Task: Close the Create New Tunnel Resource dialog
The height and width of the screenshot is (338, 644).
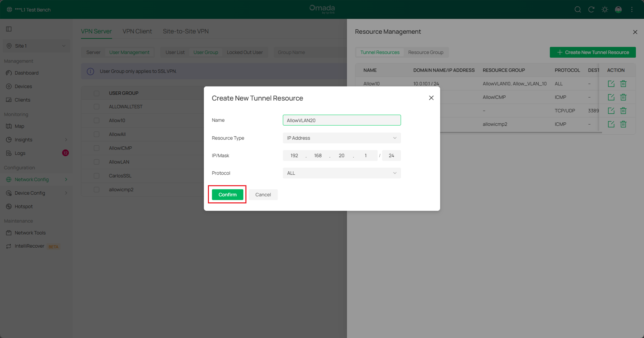Action: pyautogui.click(x=431, y=98)
